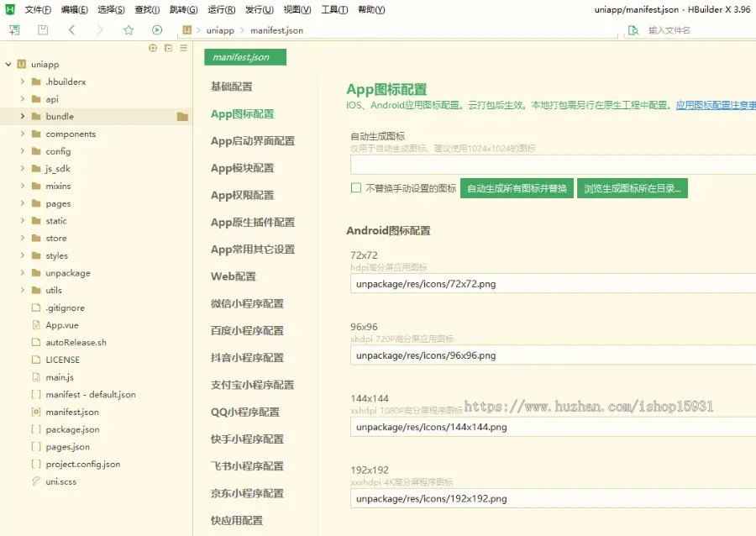Open autoRelease.sh in the project tree

click(x=76, y=342)
